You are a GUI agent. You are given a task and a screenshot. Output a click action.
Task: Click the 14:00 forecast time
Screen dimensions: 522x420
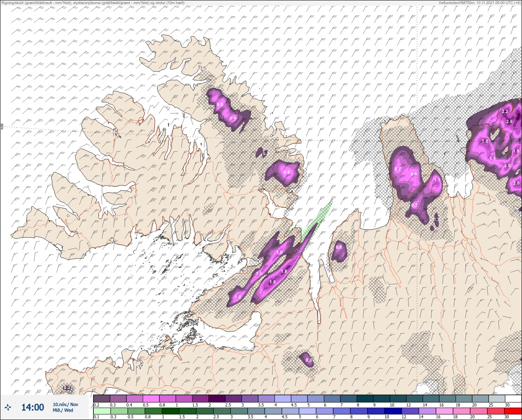33,407
